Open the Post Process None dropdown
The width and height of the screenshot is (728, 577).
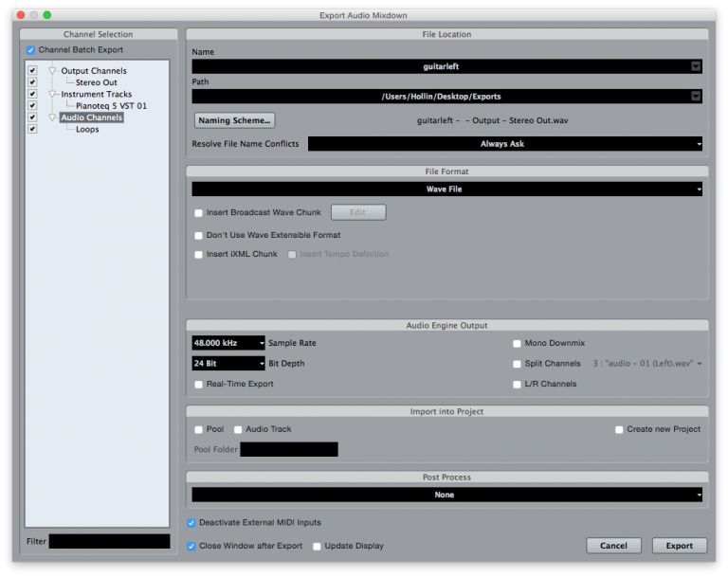[x=447, y=495]
